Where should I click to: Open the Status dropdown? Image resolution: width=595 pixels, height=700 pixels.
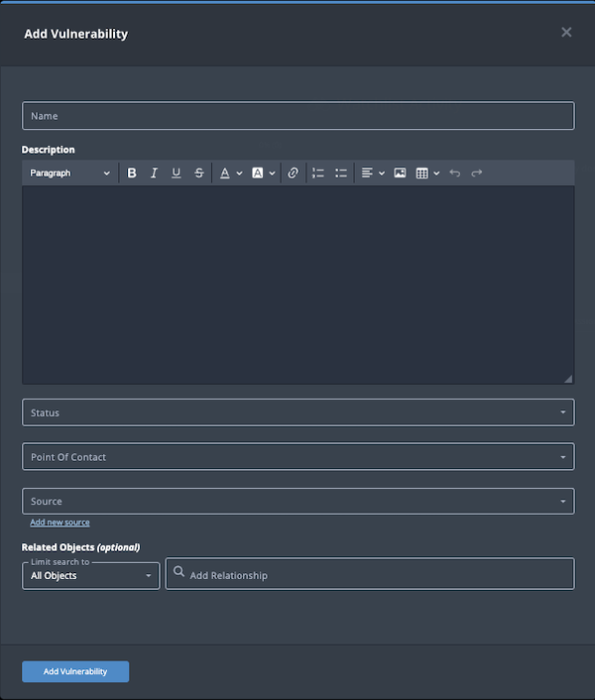pyautogui.click(x=298, y=412)
